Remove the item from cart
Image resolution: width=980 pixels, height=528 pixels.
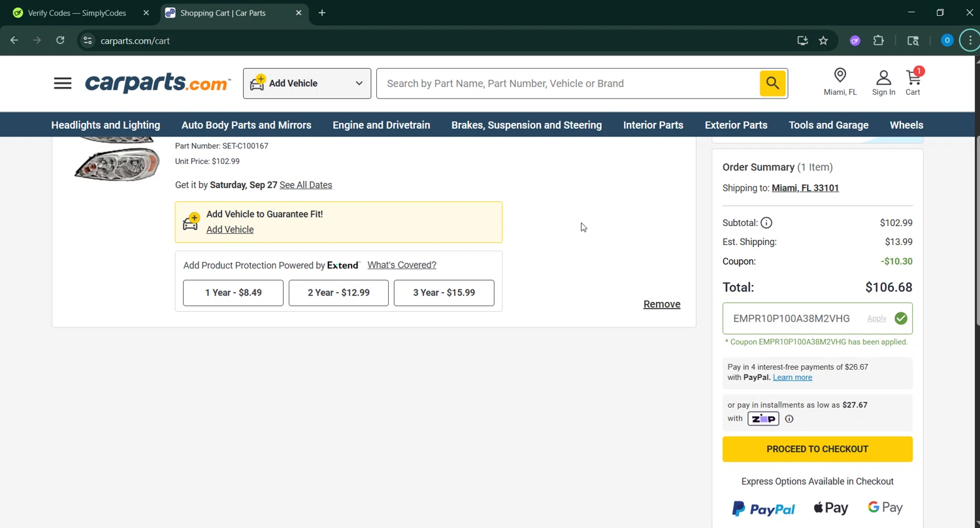pyautogui.click(x=662, y=304)
